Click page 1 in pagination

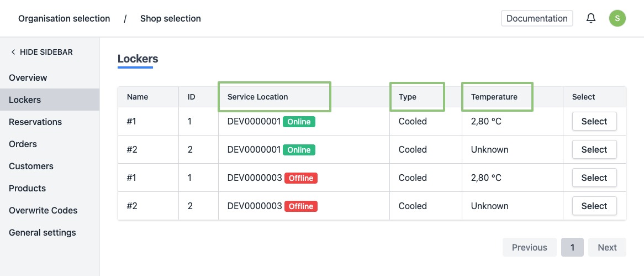[572, 247]
